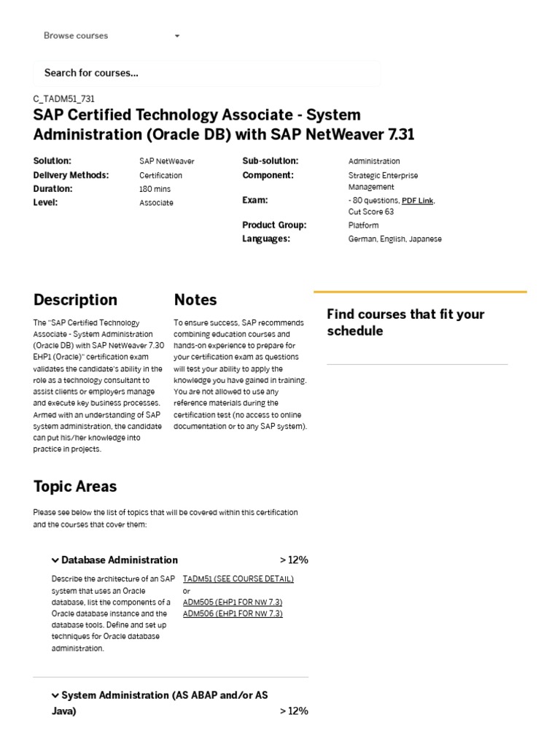
Task: Focus the Search for courses field
Action: pyautogui.click(x=206, y=74)
